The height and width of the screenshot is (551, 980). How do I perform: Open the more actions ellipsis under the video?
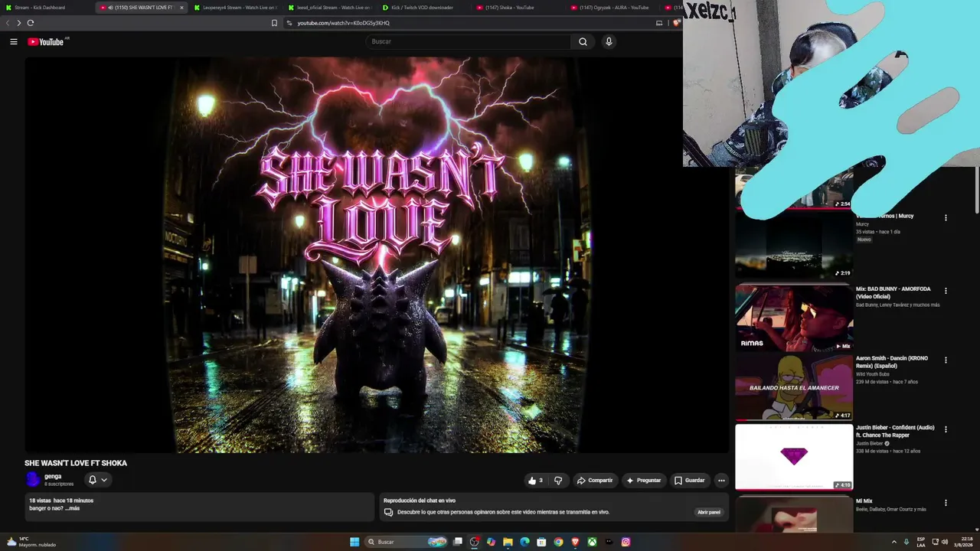coord(721,481)
